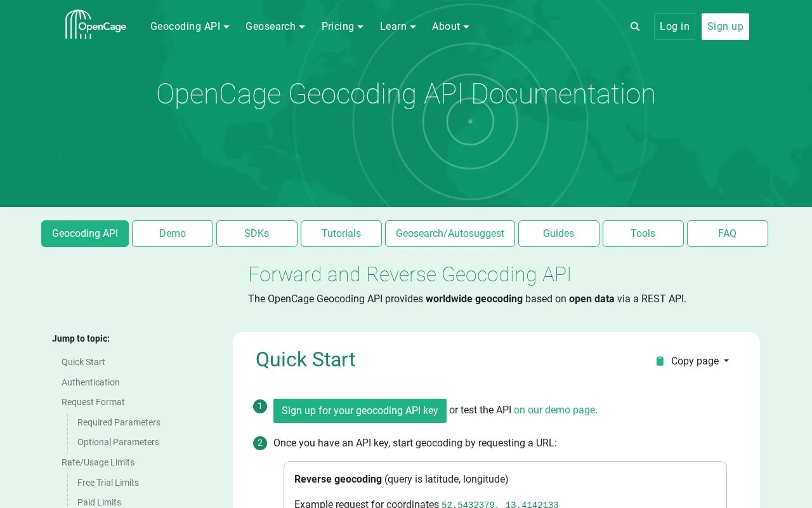812x508 pixels.
Task: Click the Sign up button
Action: pos(725,27)
